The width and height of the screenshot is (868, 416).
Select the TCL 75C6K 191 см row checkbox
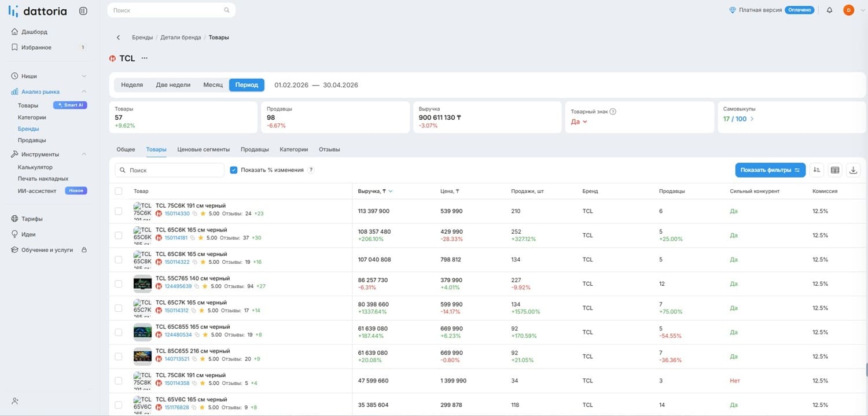(x=119, y=211)
